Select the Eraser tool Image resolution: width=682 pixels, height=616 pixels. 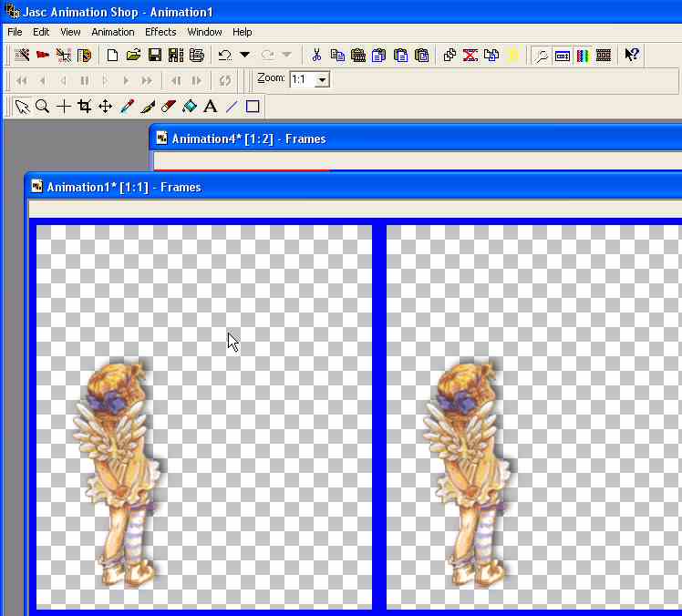(x=169, y=107)
